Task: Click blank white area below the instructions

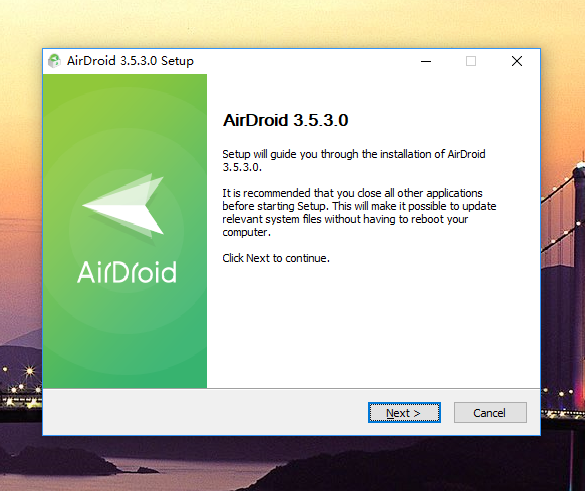Action: pos(373,325)
